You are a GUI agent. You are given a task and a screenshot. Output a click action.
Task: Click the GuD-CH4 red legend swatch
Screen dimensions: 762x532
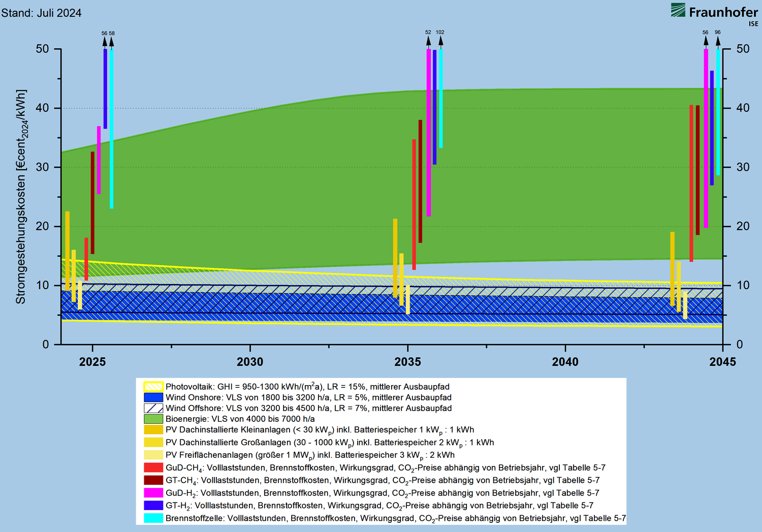(x=153, y=467)
